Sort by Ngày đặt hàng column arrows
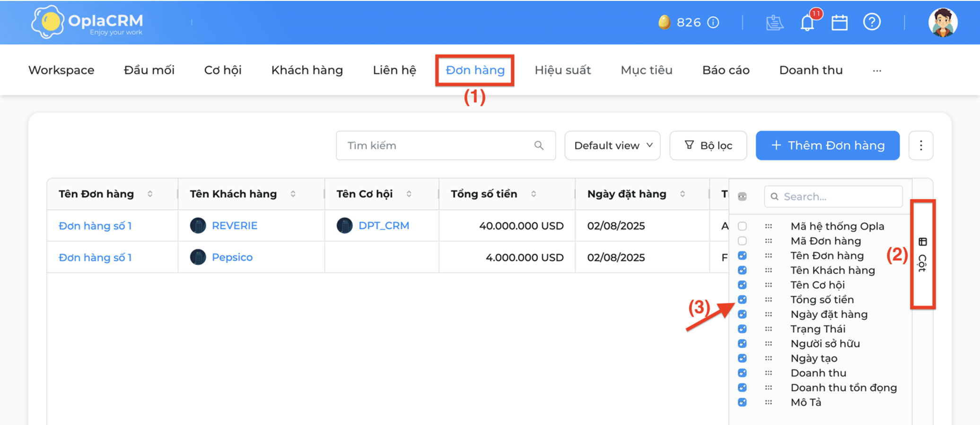 [682, 194]
